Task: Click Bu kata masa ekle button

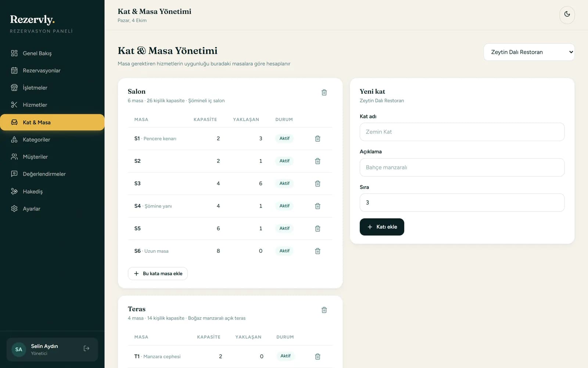Action: pos(158,273)
